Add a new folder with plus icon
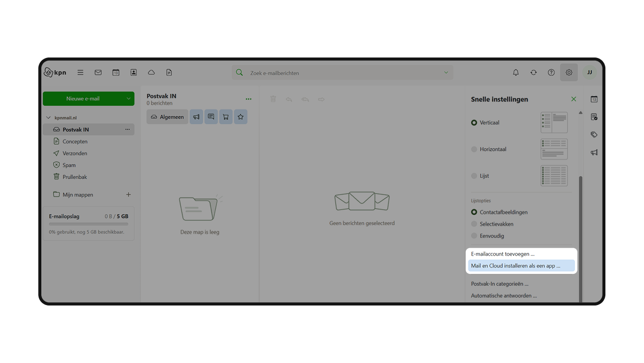 pyautogui.click(x=128, y=195)
